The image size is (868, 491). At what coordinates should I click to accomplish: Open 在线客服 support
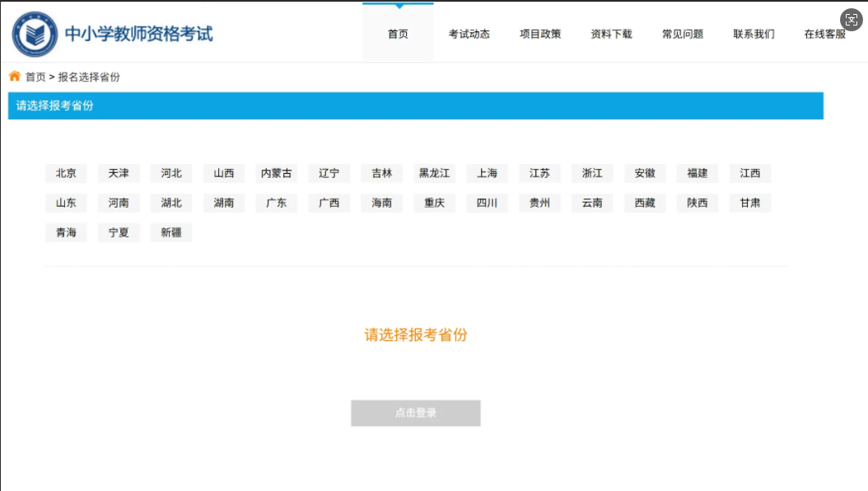click(824, 34)
